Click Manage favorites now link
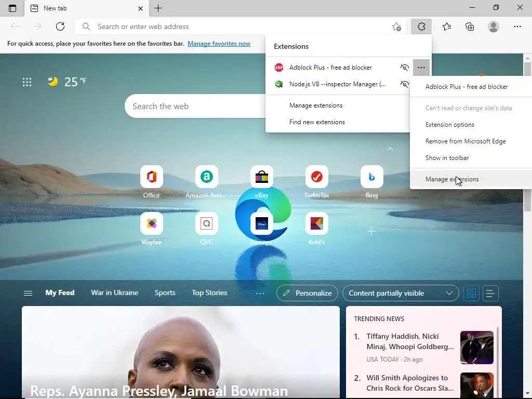This screenshot has height=399, width=532. 219,44
